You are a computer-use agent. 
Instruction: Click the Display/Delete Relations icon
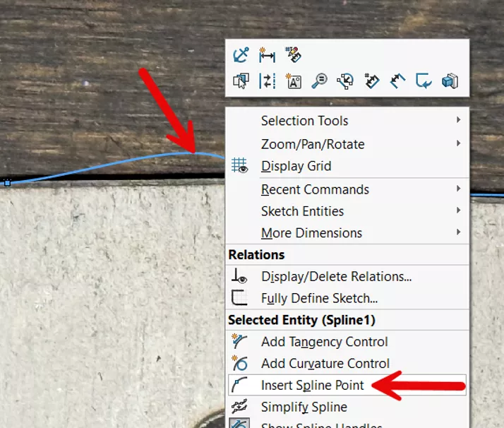click(239, 276)
